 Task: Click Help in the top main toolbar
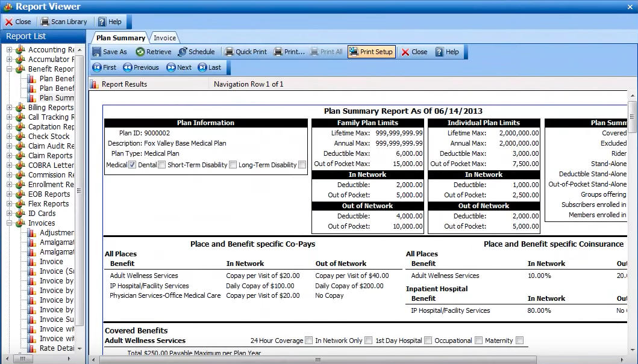point(110,22)
